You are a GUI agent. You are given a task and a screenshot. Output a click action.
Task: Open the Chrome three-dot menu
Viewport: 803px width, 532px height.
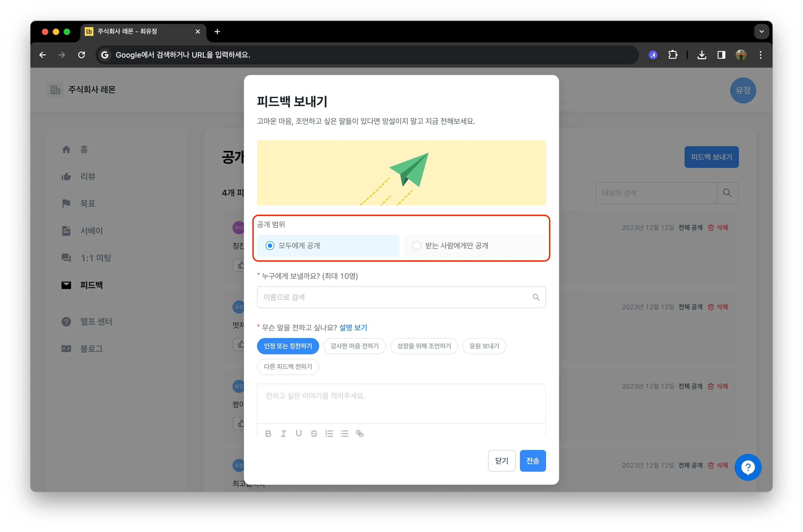coord(760,55)
